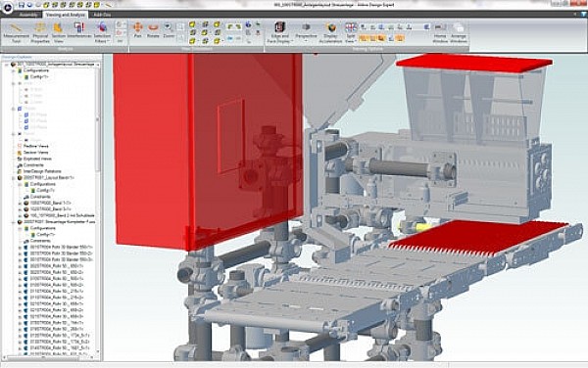Click the Save icon in the quick access toolbar

22,5
